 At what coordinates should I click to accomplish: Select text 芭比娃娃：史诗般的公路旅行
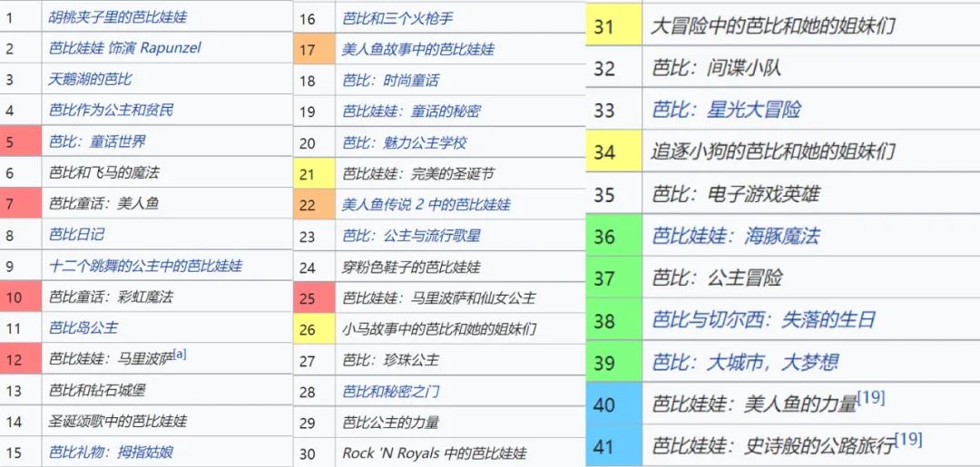773,447
